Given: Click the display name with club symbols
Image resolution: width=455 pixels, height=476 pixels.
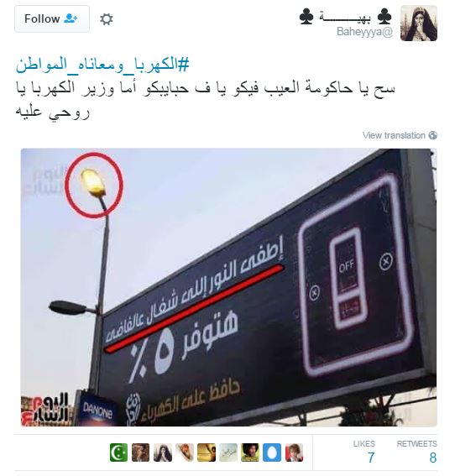Looking at the screenshot, I should click(x=345, y=17).
